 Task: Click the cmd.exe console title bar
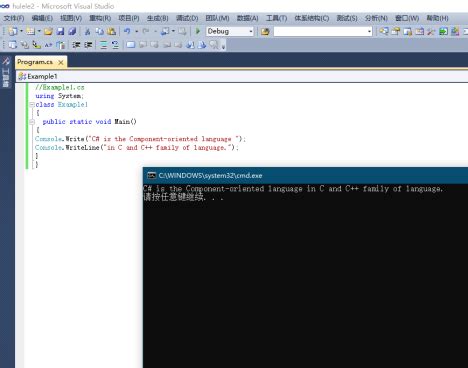pyautogui.click(x=305, y=175)
